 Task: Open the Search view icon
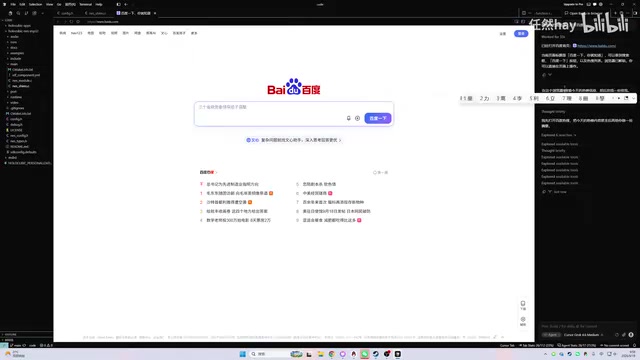pos(18,13)
